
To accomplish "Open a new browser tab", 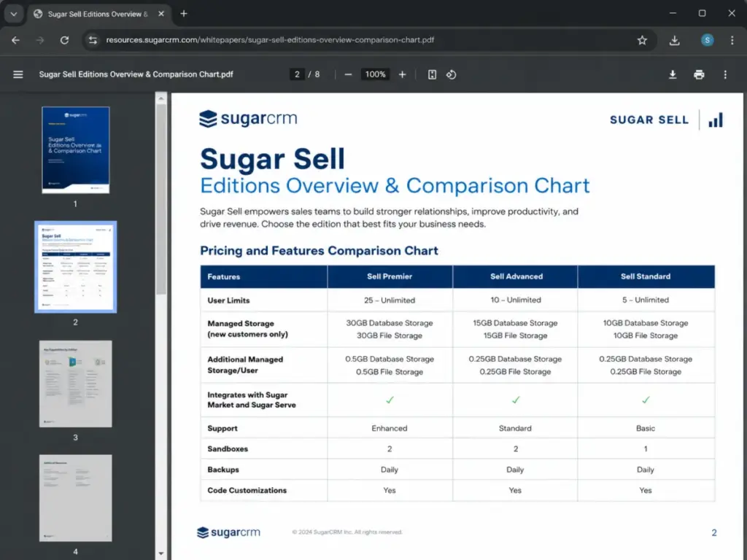I will tap(184, 14).
